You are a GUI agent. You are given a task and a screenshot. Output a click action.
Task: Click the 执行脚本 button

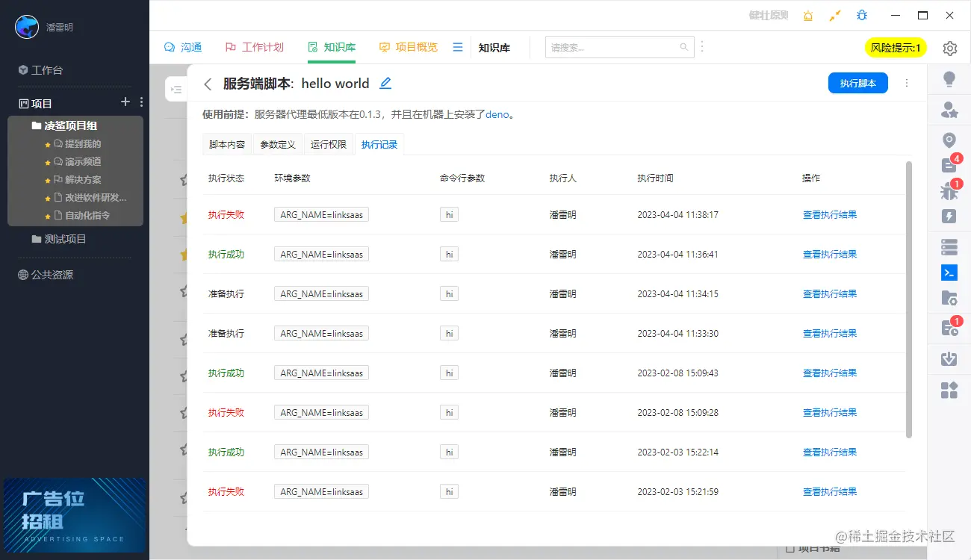tap(857, 83)
